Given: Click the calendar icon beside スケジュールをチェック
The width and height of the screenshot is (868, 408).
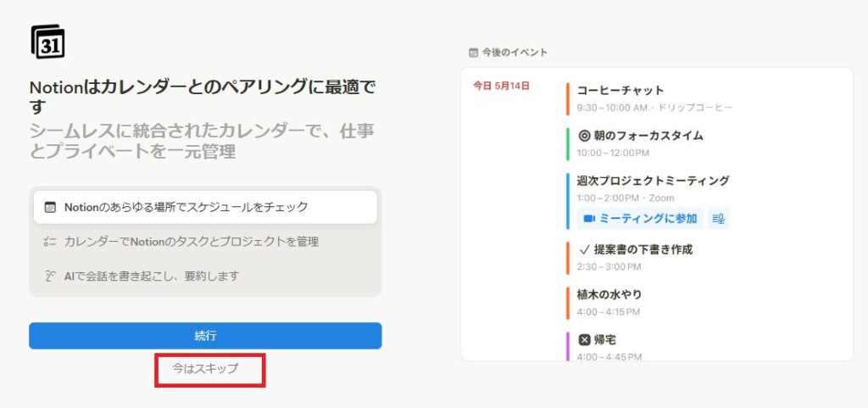Looking at the screenshot, I should click(x=50, y=208).
